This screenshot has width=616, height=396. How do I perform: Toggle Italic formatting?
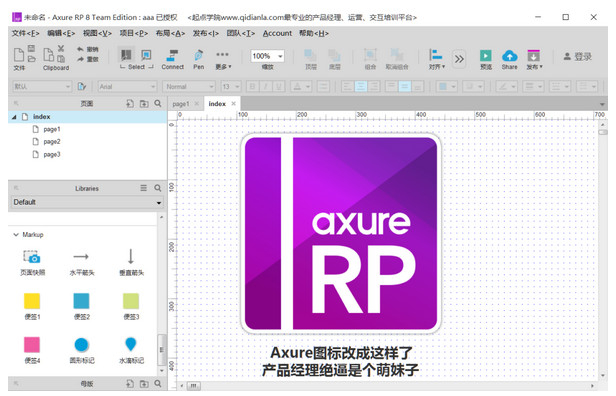click(x=266, y=86)
